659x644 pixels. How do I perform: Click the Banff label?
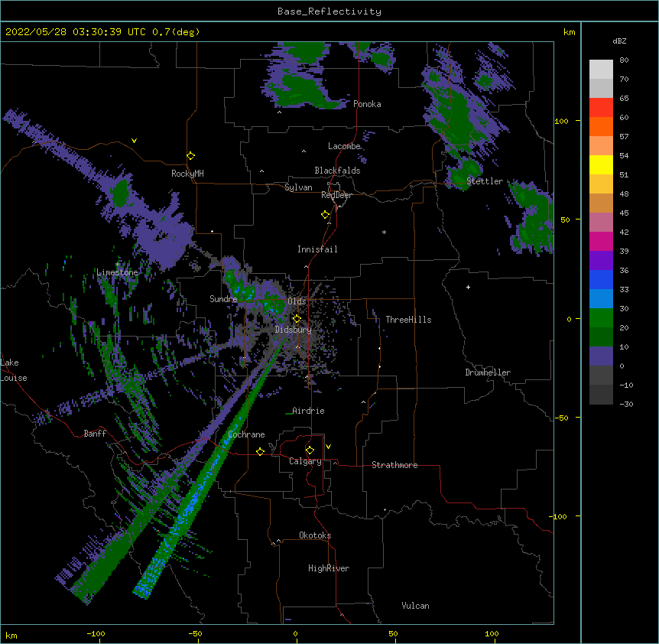tap(95, 434)
